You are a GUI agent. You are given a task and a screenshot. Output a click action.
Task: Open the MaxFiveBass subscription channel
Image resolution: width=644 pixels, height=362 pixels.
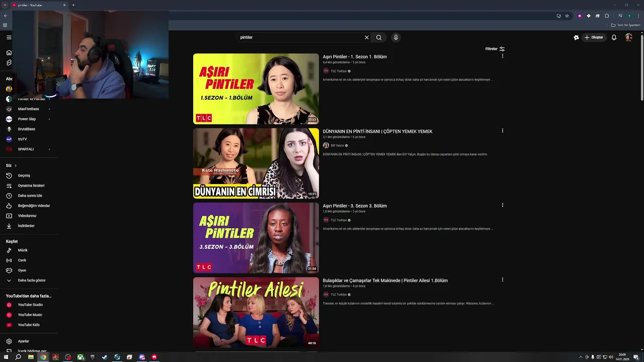[29, 109]
